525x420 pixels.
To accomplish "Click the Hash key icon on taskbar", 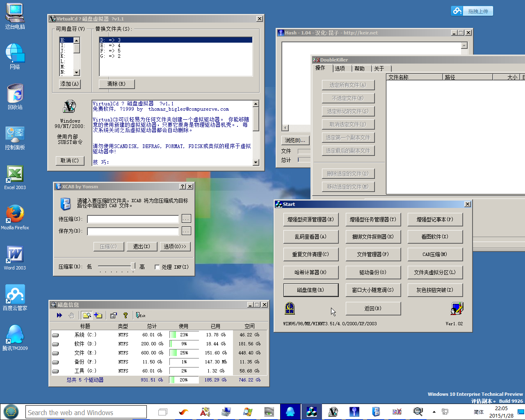I will [354, 412].
